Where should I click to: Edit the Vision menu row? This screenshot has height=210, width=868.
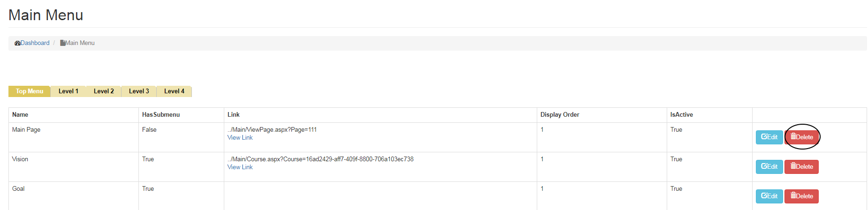tap(769, 167)
